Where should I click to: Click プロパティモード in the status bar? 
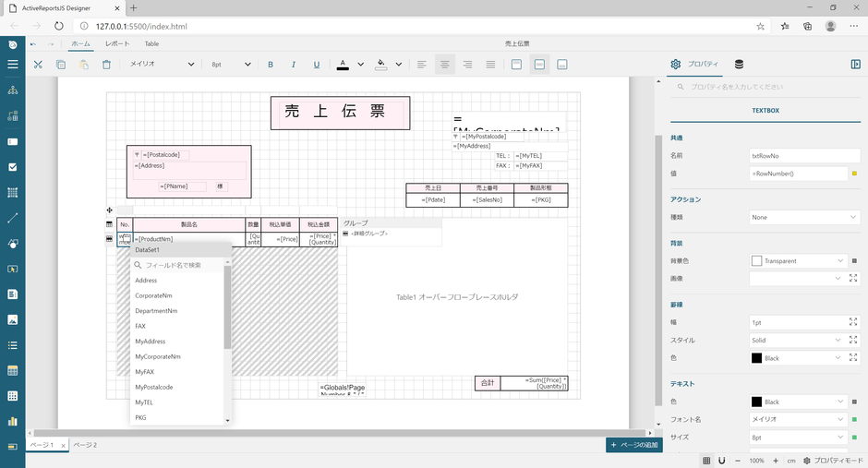point(834,460)
